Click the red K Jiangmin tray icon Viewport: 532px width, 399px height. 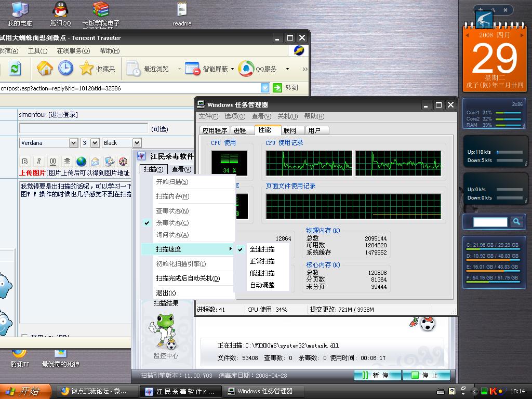[x=494, y=391]
